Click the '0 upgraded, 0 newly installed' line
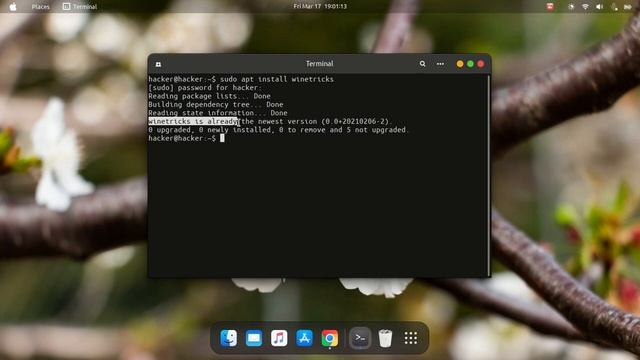 click(x=278, y=130)
